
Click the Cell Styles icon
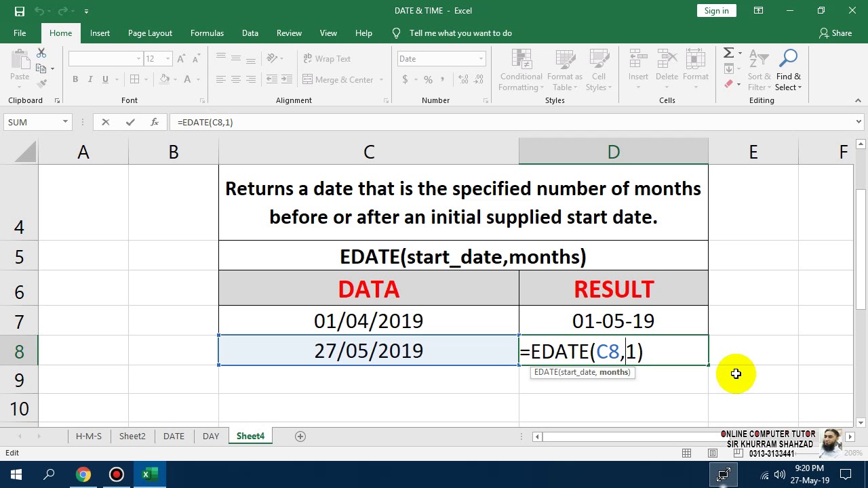pyautogui.click(x=599, y=60)
